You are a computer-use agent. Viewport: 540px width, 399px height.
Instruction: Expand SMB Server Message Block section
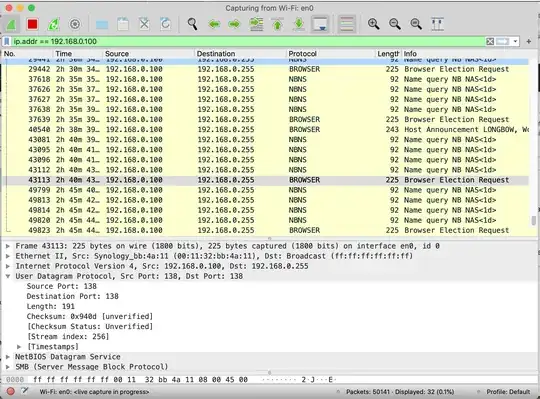click(x=8, y=367)
